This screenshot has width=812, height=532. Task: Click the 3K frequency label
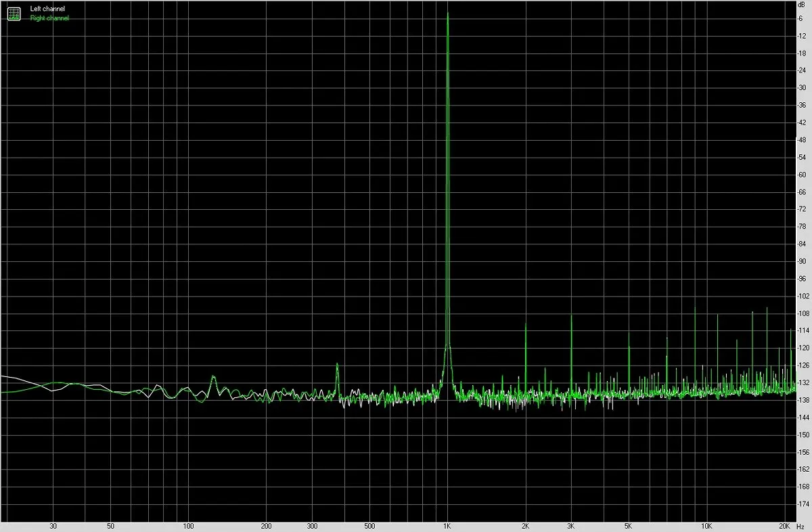point(571,526)
